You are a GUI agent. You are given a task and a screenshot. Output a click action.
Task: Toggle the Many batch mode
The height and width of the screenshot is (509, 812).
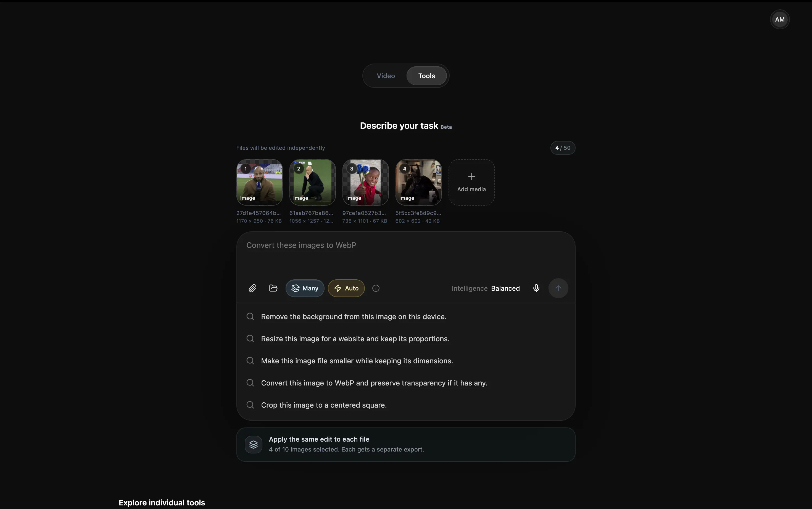tap(305, 288)
